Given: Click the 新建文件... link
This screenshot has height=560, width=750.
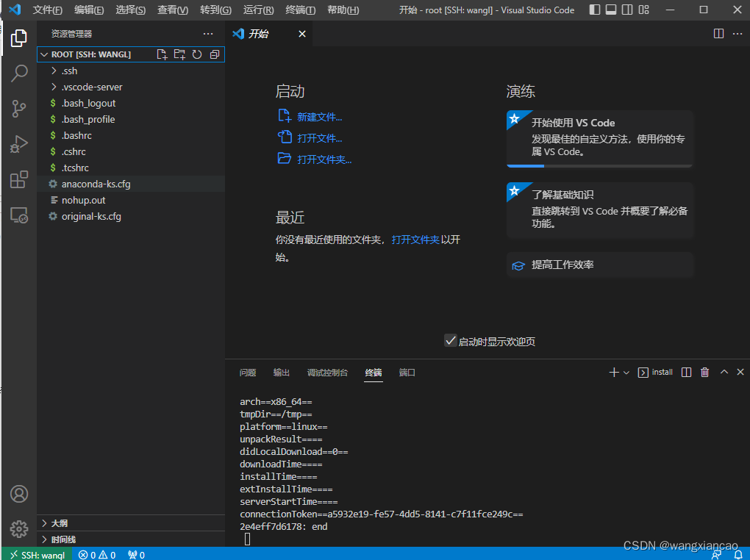Looking at the screenshot, I should [320, 117].
